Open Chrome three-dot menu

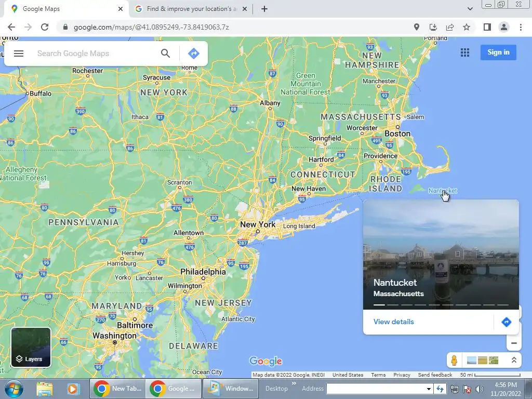click(521, 27)
